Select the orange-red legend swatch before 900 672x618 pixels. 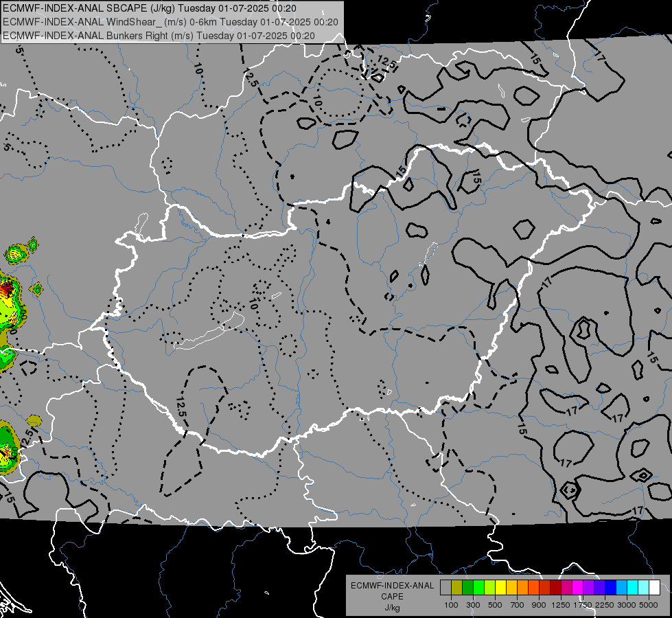(533, 588)
